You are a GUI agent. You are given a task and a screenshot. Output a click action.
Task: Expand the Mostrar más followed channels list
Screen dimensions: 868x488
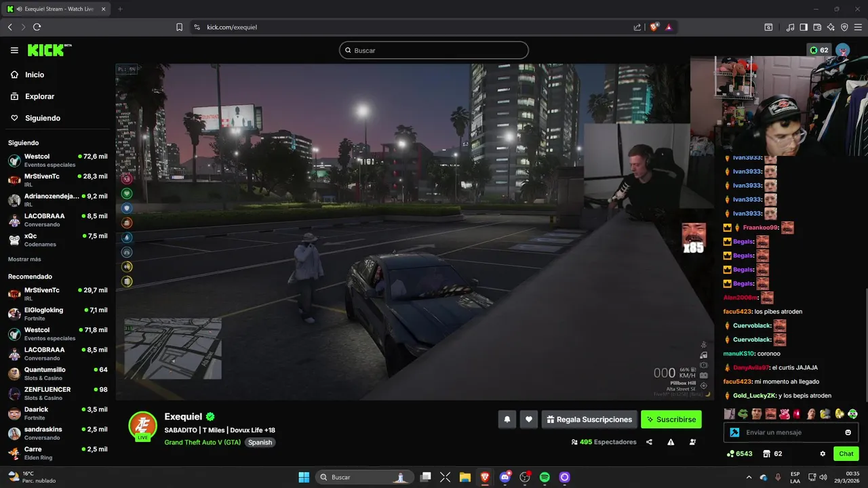click(24, 259)
